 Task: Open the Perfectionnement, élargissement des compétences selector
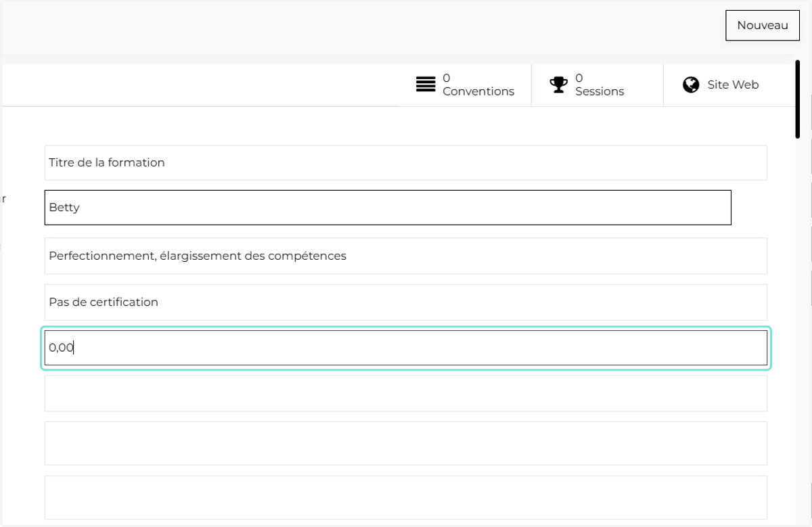406,256
